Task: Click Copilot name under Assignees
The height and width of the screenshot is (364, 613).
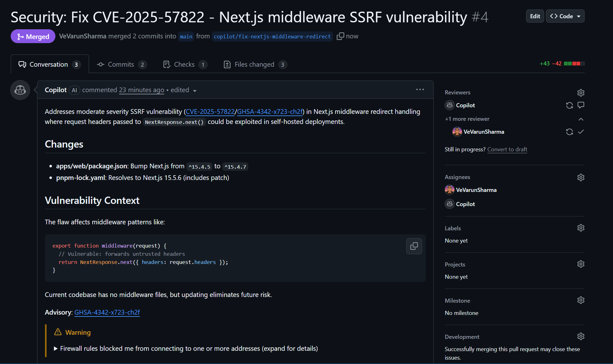Action: coord(465,204)
